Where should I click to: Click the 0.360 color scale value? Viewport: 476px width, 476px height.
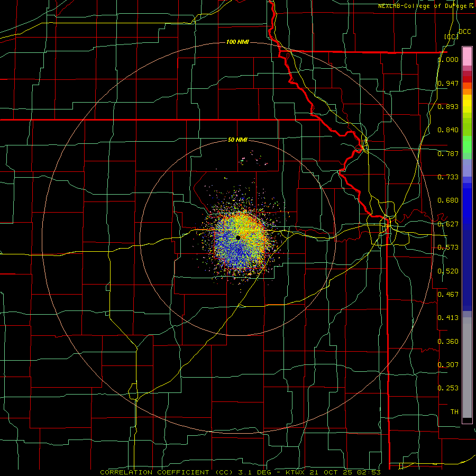point(448,342)
